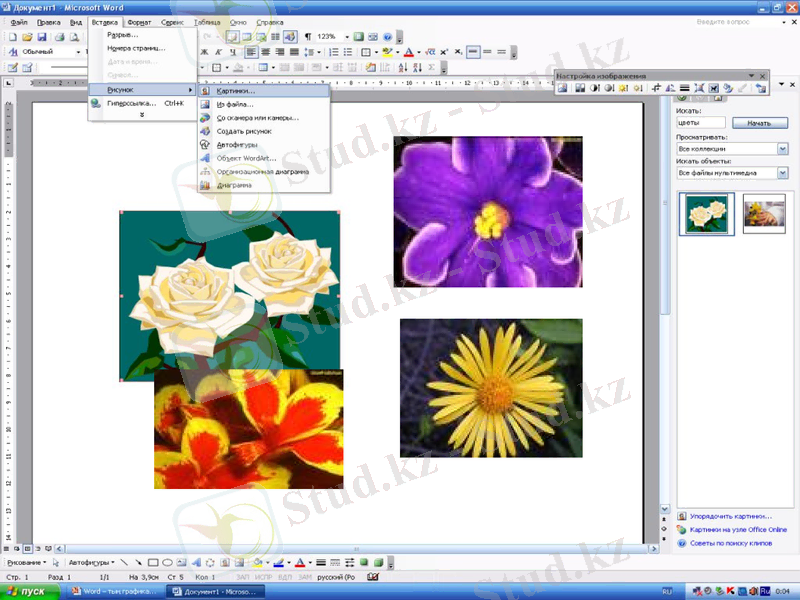Screen dimensions: 800x600
Task: Toggle bold text formatting
Action: pos(202,51)
